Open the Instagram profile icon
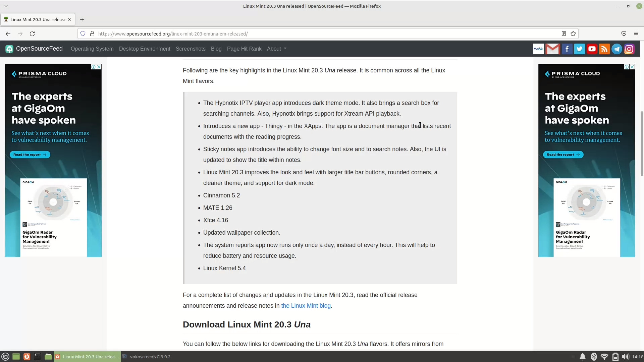The height and width of the screenshot is (362, 644). [x=629, y=49]
